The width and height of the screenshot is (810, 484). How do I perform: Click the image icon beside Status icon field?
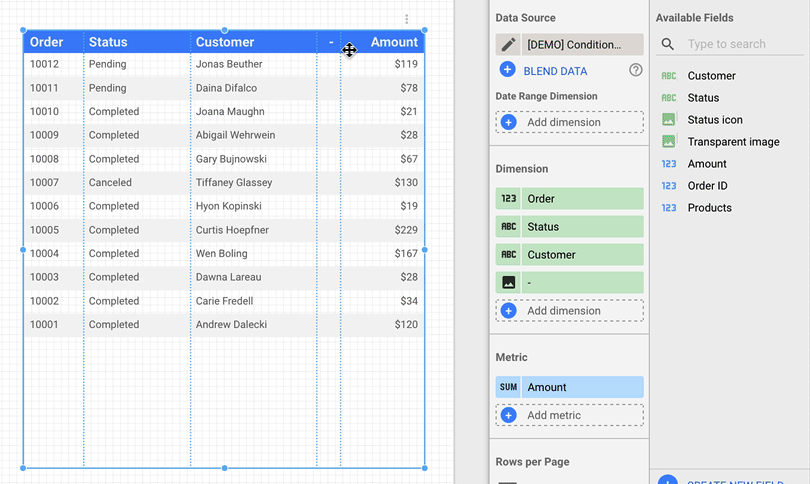tap(668, 119)
